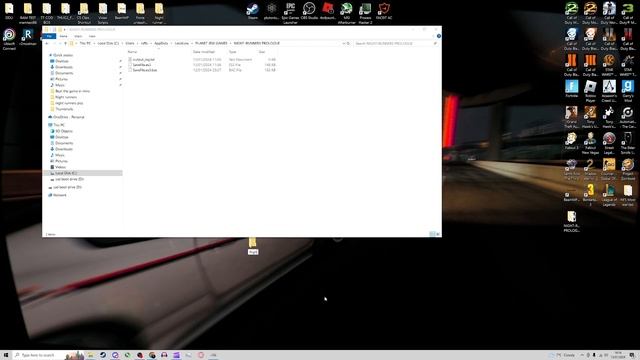Open the Steam desktop shortcut
640x360 pixels.
(253, 11)
